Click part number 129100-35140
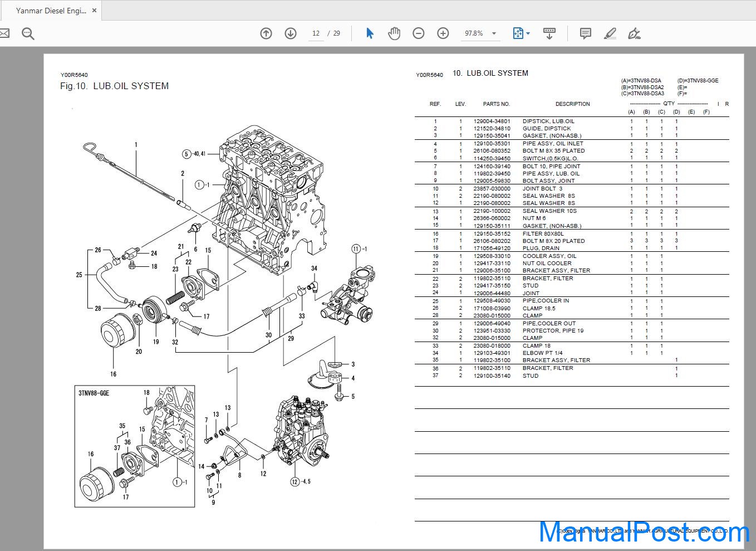Image resolution: width=756 pixels, height=551 pixels. [492, 376]
